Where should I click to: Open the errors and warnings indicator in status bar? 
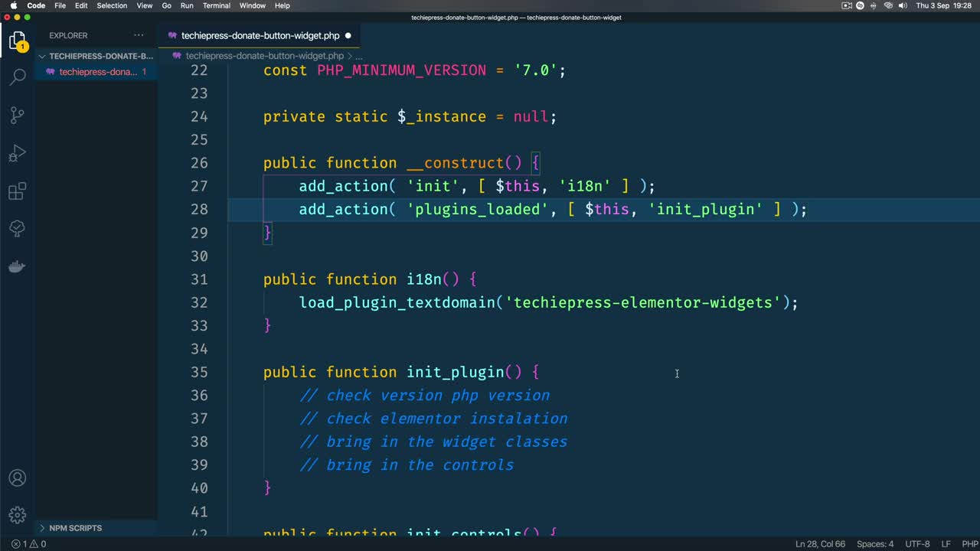coord(28,544)
